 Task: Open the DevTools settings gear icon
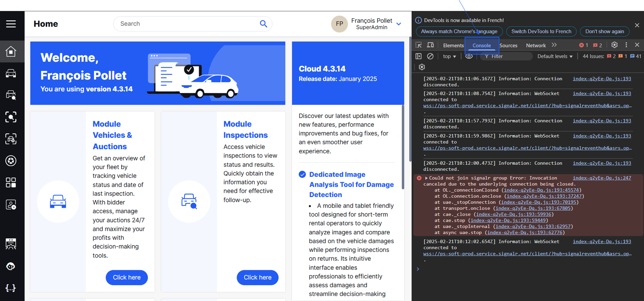pyautogui.click(x=614, y=45)
